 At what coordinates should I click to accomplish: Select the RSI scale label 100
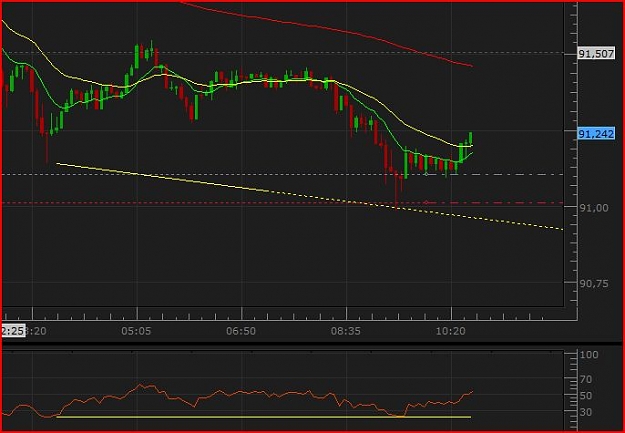tap(589, 354)
